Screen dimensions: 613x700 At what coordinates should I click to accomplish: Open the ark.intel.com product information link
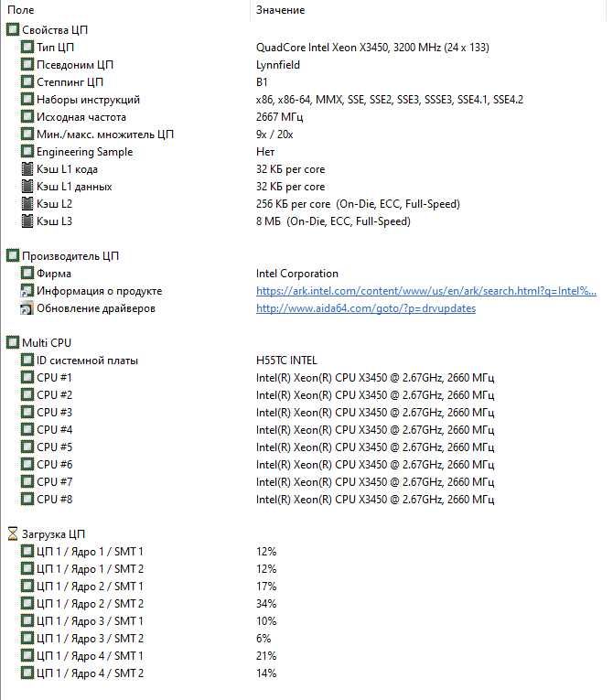[x=426, y=291]
